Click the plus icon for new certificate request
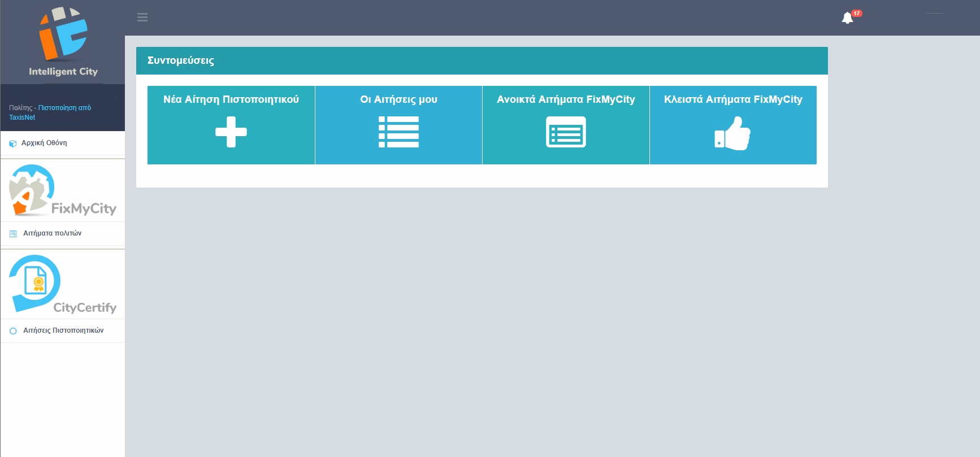Screen dimensions: 980x457 point(231,132)
